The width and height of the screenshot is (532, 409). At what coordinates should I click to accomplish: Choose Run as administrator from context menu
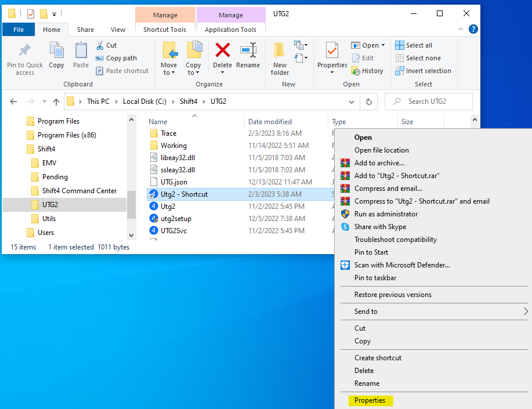coord(386,214)
